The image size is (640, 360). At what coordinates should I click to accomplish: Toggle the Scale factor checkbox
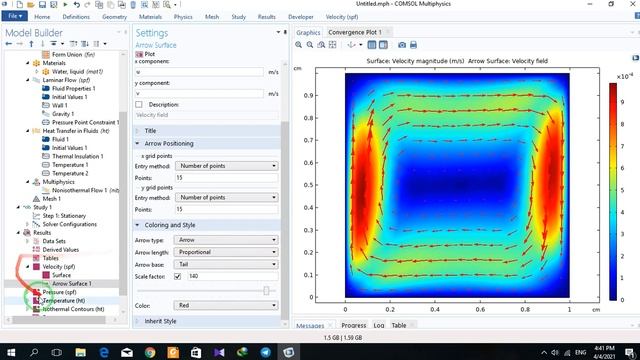click(x=178, y=276)
